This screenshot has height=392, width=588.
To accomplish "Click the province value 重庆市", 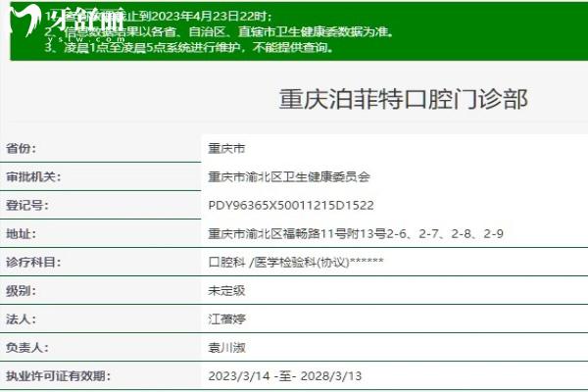I will (226, 149).
